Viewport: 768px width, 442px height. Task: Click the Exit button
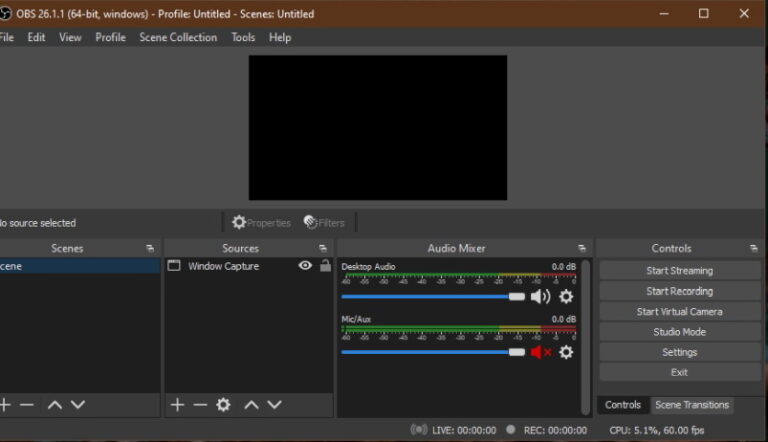point(679,372)
